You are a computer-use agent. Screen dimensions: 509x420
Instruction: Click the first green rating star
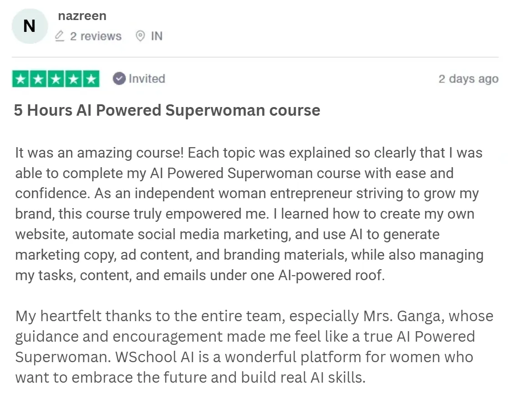click(20, 79)
